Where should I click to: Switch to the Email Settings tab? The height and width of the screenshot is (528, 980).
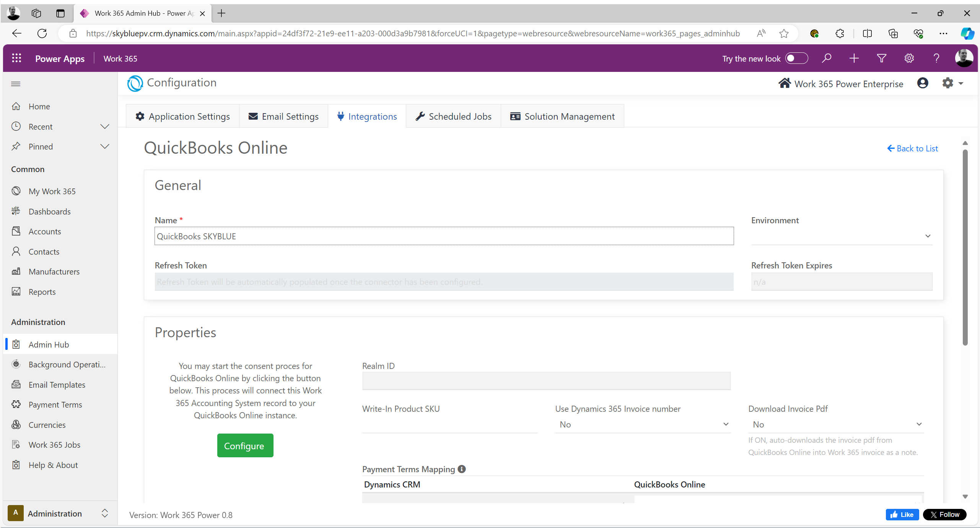(283, 116)
